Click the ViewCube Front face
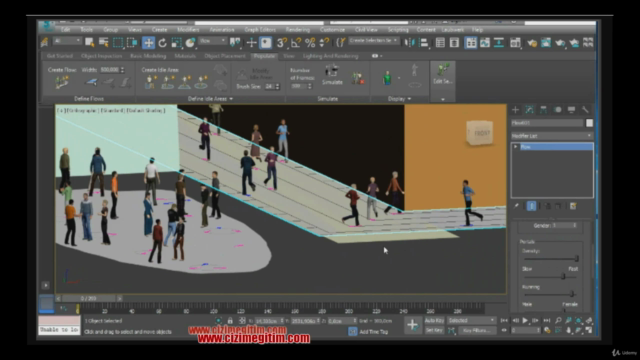The image size is (640, 360). [481, 133]
